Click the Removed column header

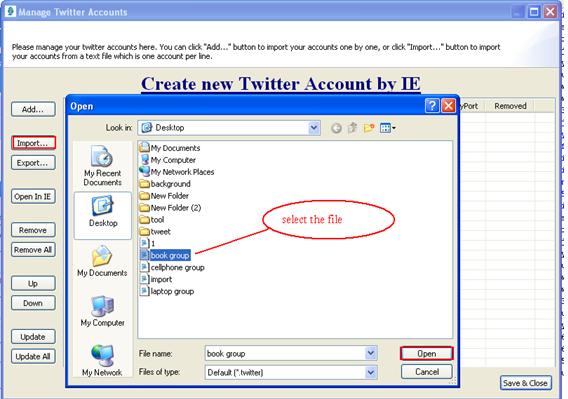(510, 106)
